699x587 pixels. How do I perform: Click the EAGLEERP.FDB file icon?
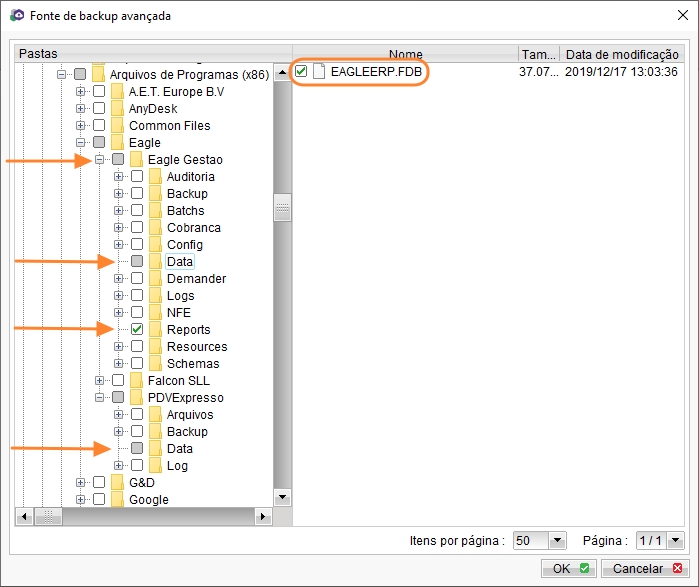point(319,71)
